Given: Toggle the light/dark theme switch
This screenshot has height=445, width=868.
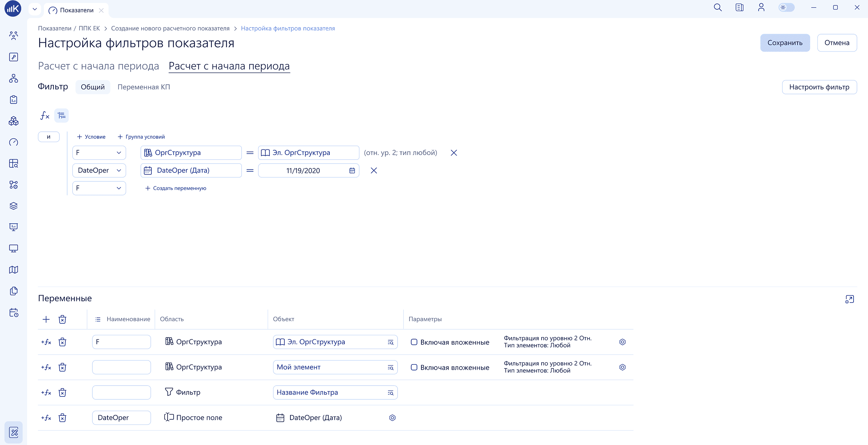Looking at the screenshot, I should [786, 7].
